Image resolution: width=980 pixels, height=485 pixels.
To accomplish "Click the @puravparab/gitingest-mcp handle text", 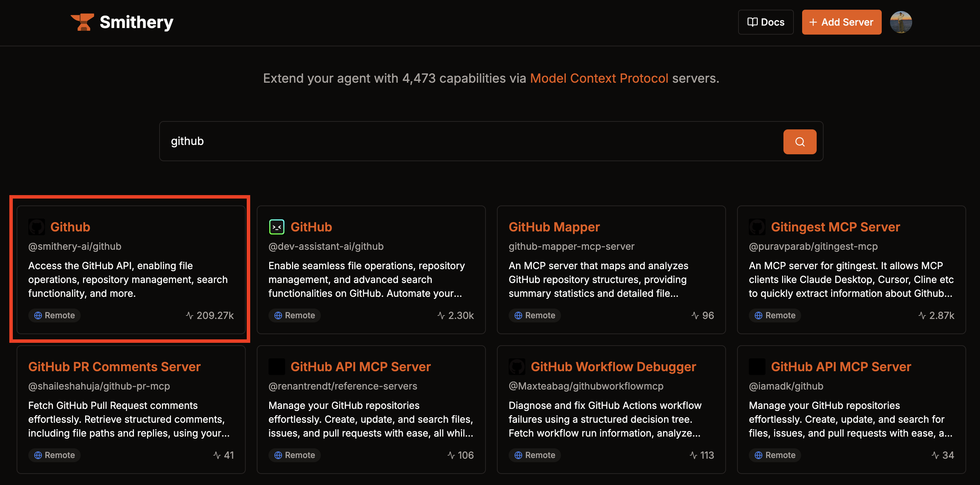I will click(813, 247).
